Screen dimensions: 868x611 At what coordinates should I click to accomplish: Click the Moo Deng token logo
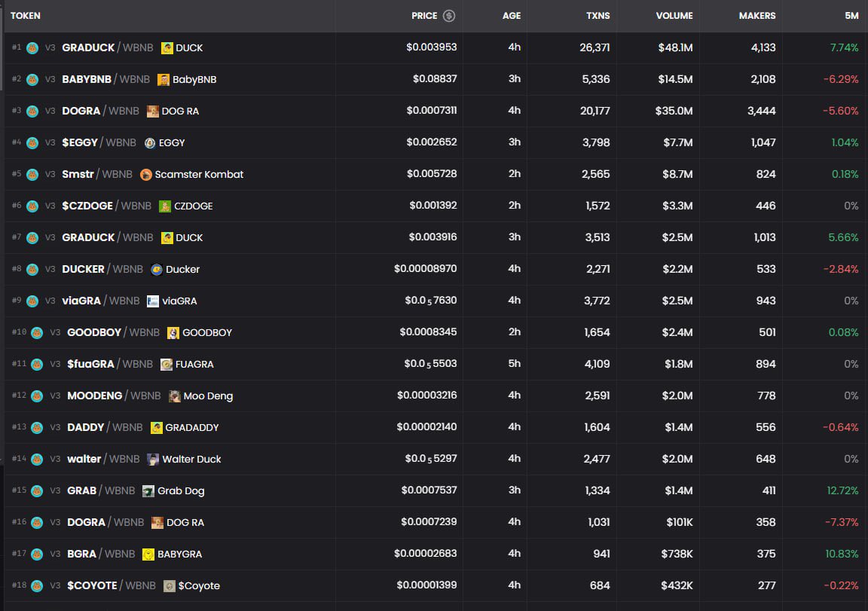tap(175, 396)
